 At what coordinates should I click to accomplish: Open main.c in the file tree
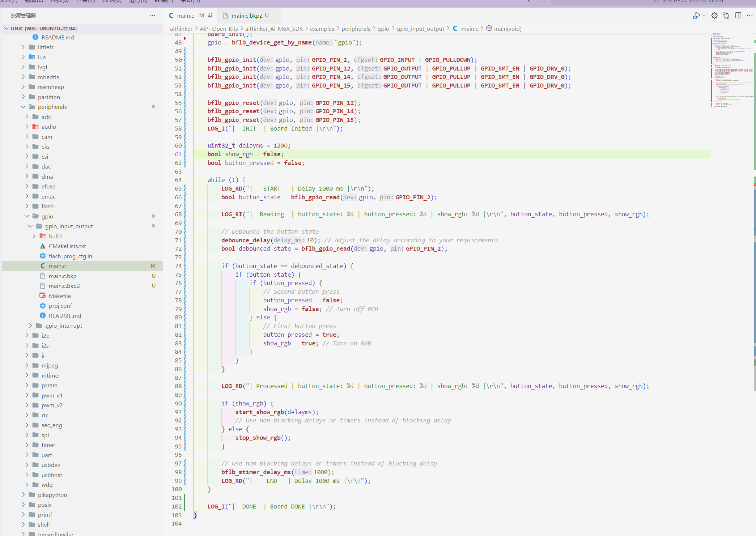click(x=82, y=266)
